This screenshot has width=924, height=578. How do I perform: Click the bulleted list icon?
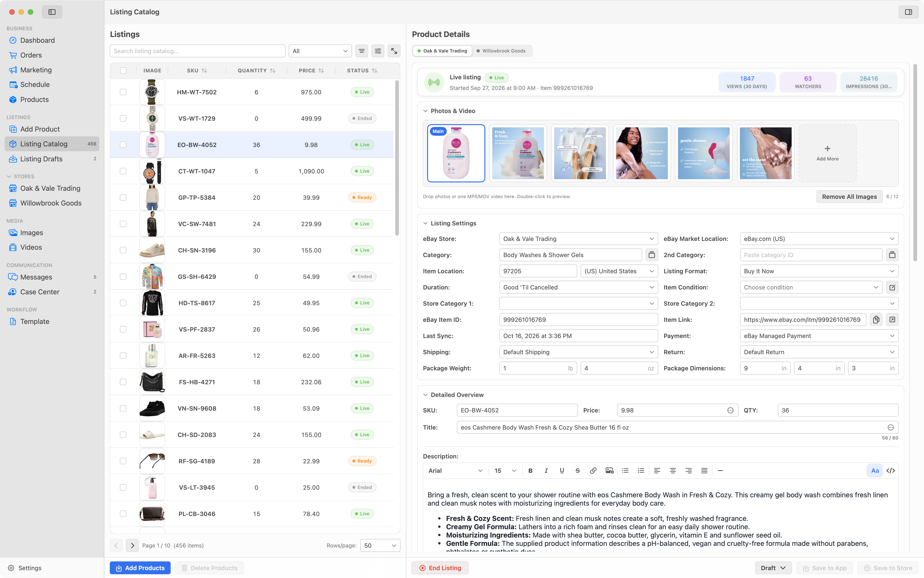[x=625, y=470]
